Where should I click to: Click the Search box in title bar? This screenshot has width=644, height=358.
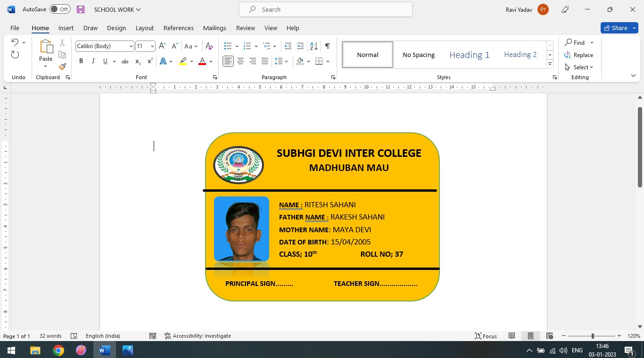[x=325, y=9]
